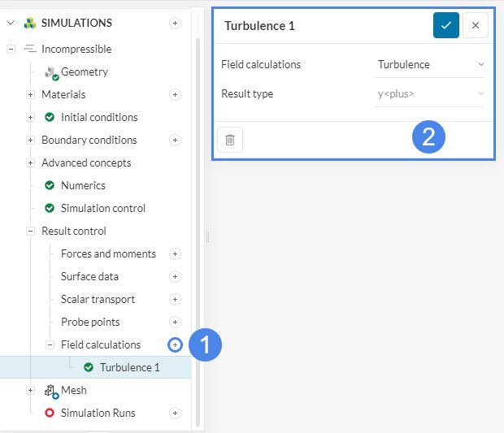Click the plus icon beside Materials

175,94
